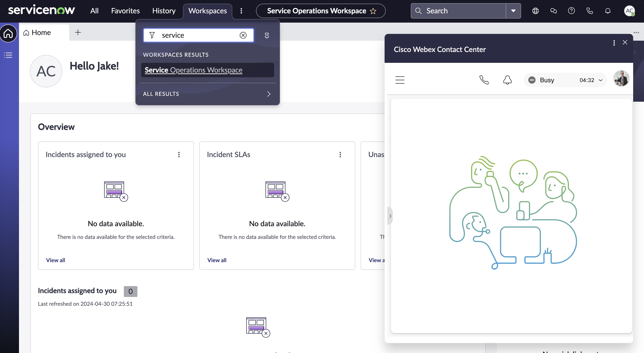644x353 pixels.
Task: Click the notifications bell icon in Webex
Action: pos(507,80)
